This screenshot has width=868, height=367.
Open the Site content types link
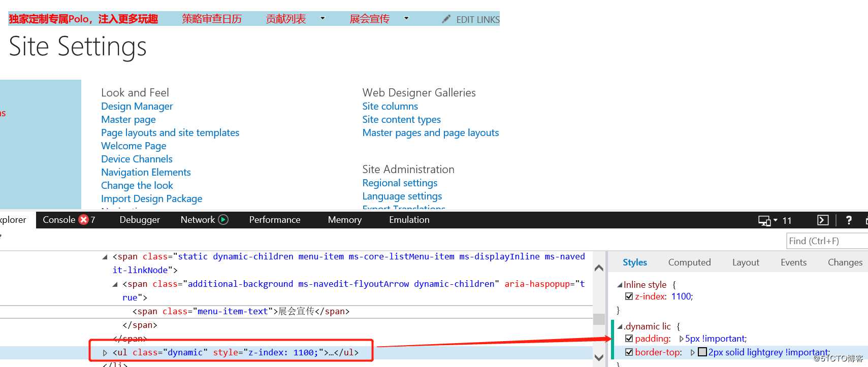(x=401, y=119)
